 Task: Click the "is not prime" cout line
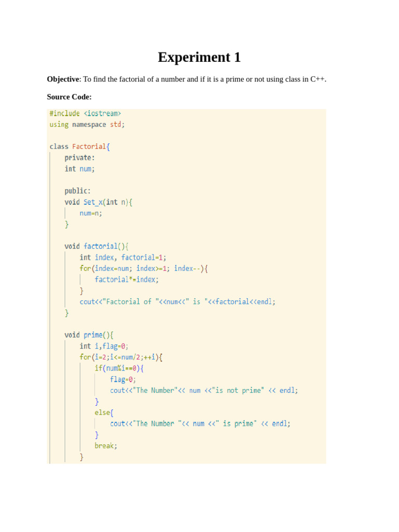(x=204, y=390)
